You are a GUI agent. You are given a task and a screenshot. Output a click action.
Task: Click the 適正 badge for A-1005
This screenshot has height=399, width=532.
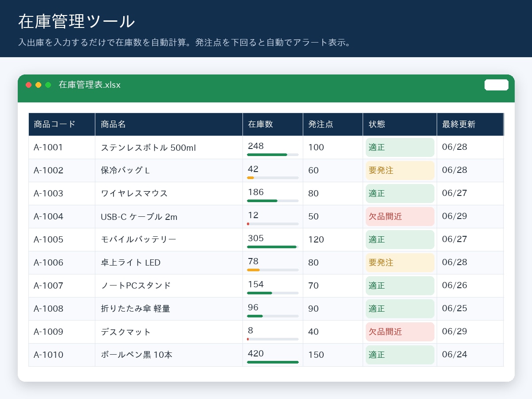point(400,240)
